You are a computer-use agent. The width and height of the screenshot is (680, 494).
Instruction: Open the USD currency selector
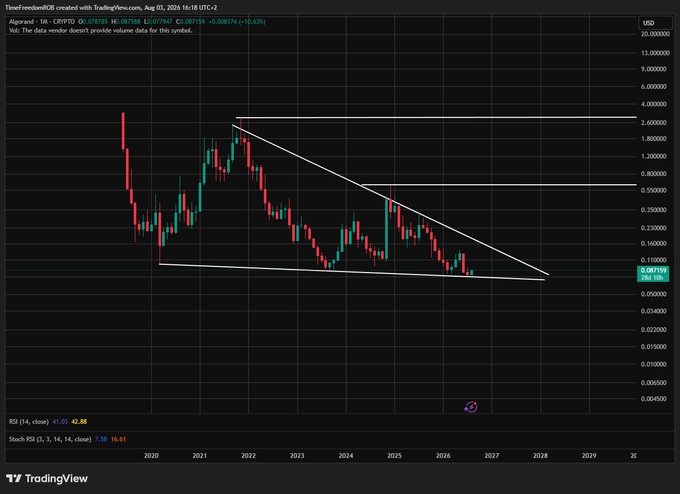[655, 23]
